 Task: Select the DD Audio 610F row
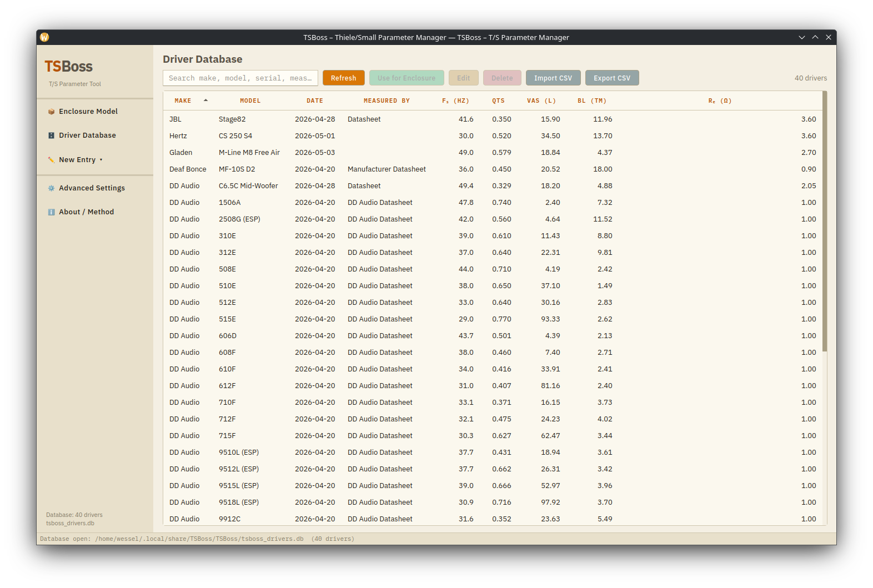pos(493,369)
